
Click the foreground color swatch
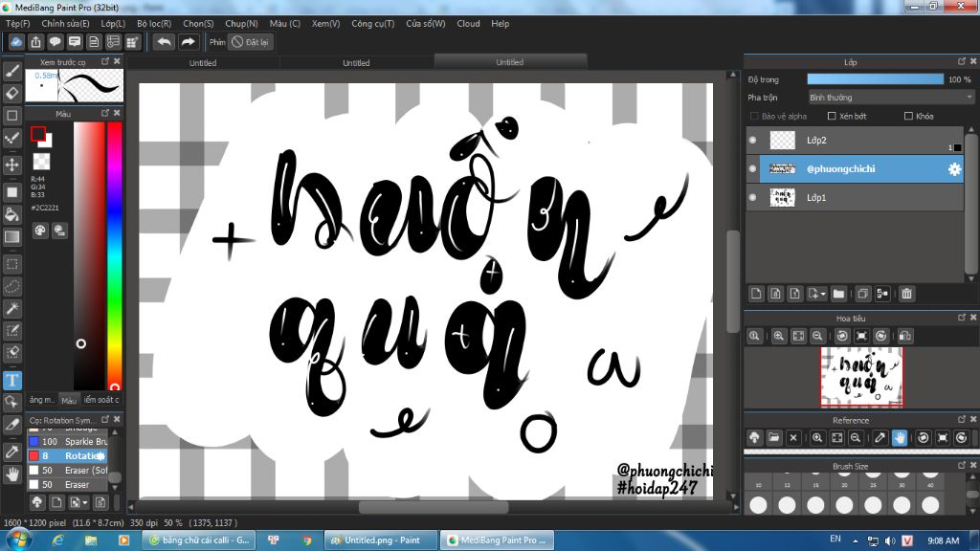pos(38,134)
